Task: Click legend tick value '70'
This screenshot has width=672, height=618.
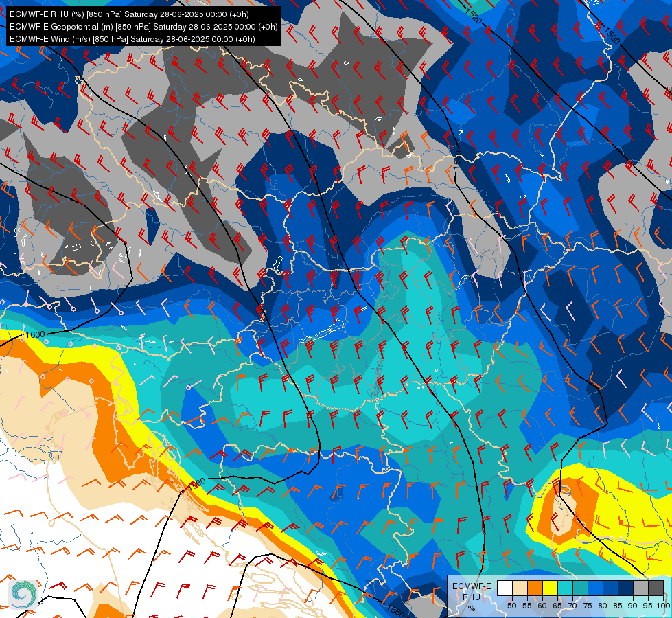Action: coord(572,606)
